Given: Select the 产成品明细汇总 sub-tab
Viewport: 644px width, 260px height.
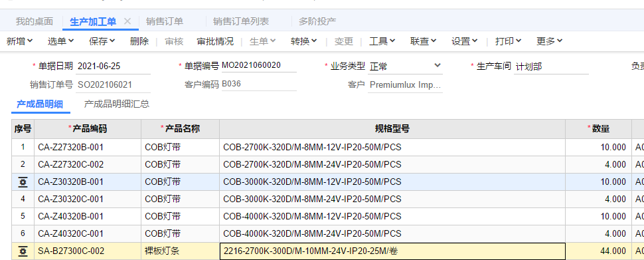Looking at the screenshot, I should [117, 104].
